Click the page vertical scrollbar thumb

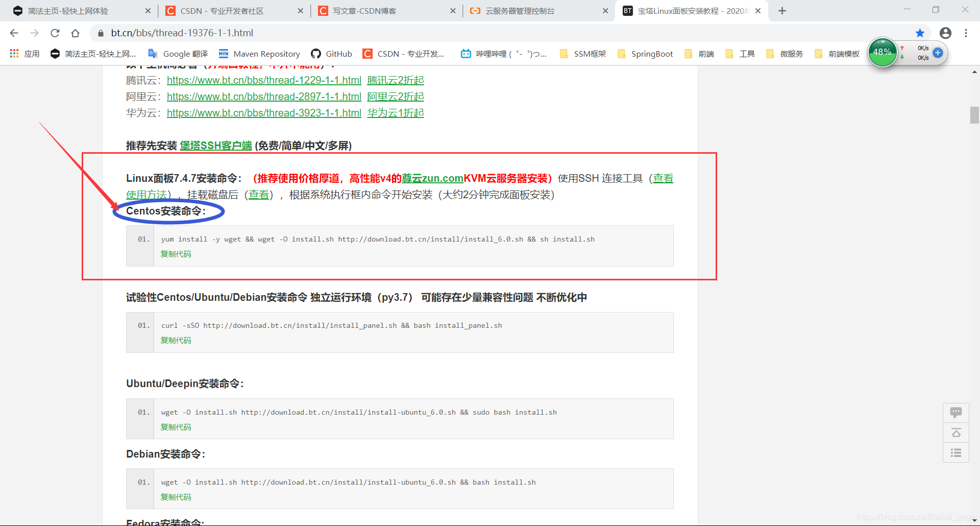click(x=974, y=115)
